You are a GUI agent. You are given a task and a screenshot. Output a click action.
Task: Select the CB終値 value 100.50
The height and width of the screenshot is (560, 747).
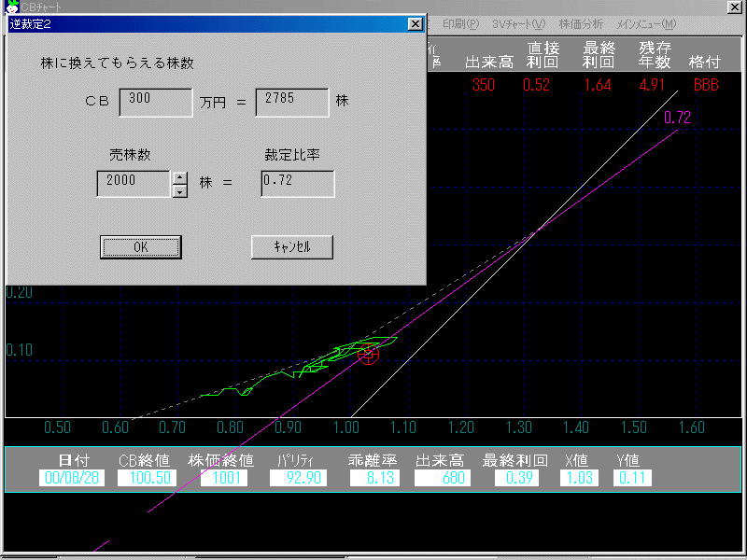tap(148, 478)
